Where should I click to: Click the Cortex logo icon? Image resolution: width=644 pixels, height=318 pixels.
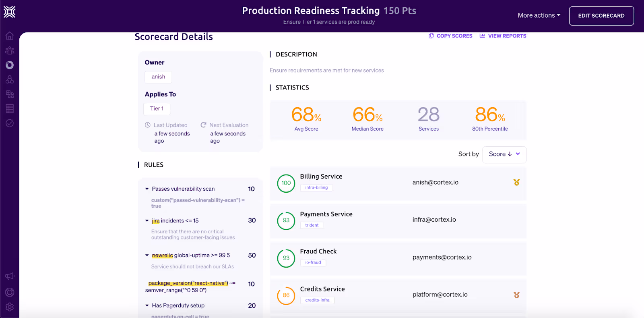click(x=10, y=12)
